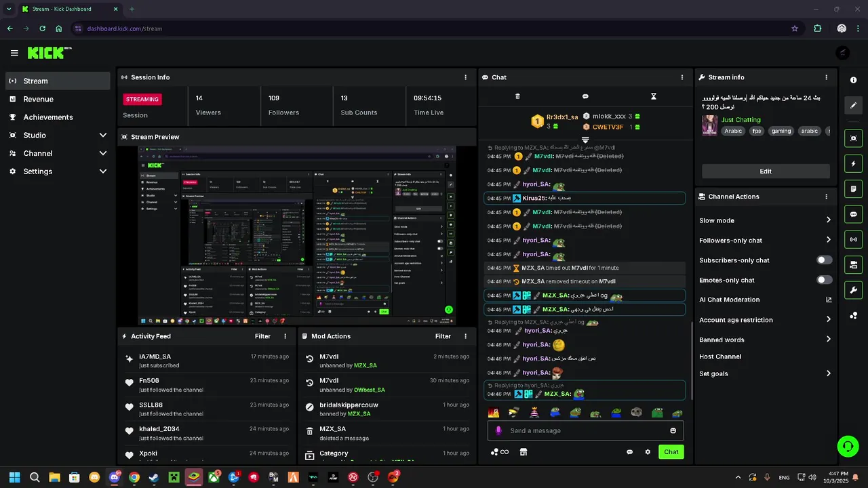Click the trash icon in Chat header
Image resolution: width=868 pixels, height=488 pixels.
pos(517,96)
